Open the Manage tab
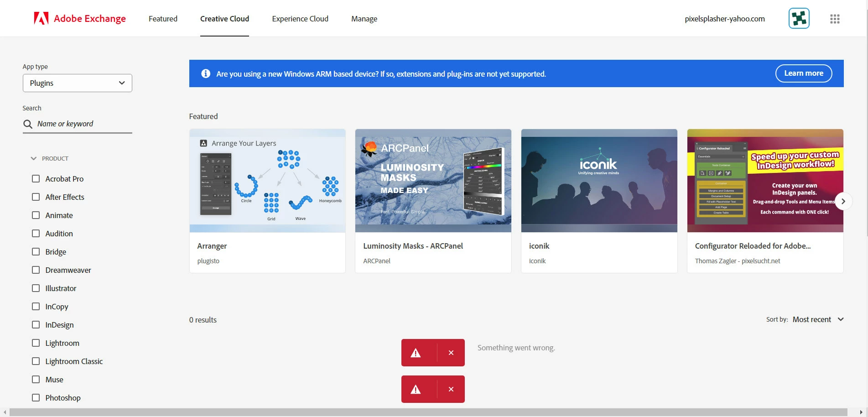Image resolution: width=868 pixels, height=417 pixels. click(364, 19)
